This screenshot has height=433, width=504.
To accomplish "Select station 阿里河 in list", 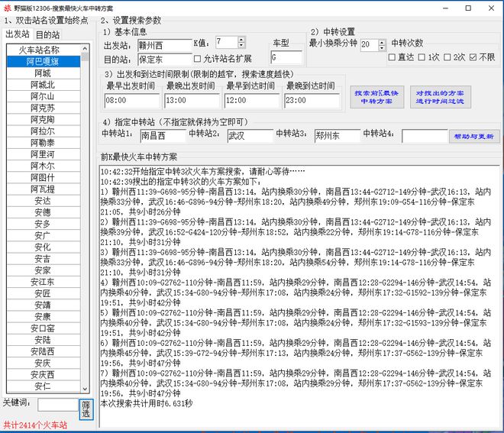I will pos(44,154).
